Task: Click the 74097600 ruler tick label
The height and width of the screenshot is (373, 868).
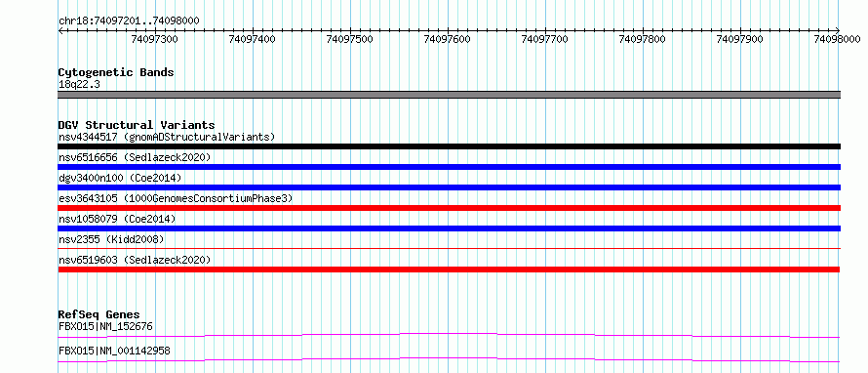Action: pyautogui.click(x=448, y=39)
